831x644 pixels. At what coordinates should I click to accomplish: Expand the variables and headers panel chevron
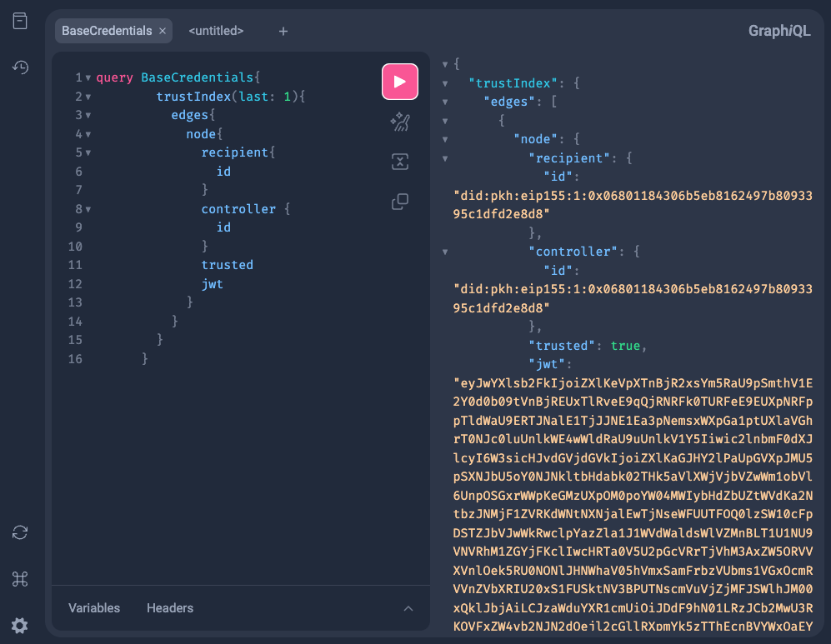[x=408, y=608]
